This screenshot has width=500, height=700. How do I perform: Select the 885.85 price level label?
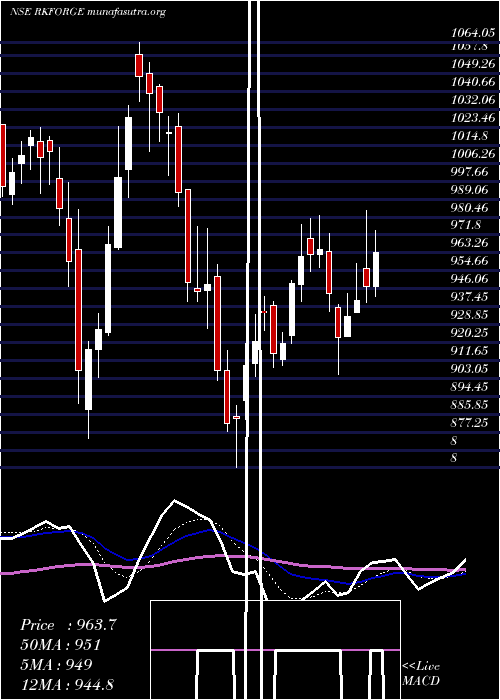click(x=469, y=404)
